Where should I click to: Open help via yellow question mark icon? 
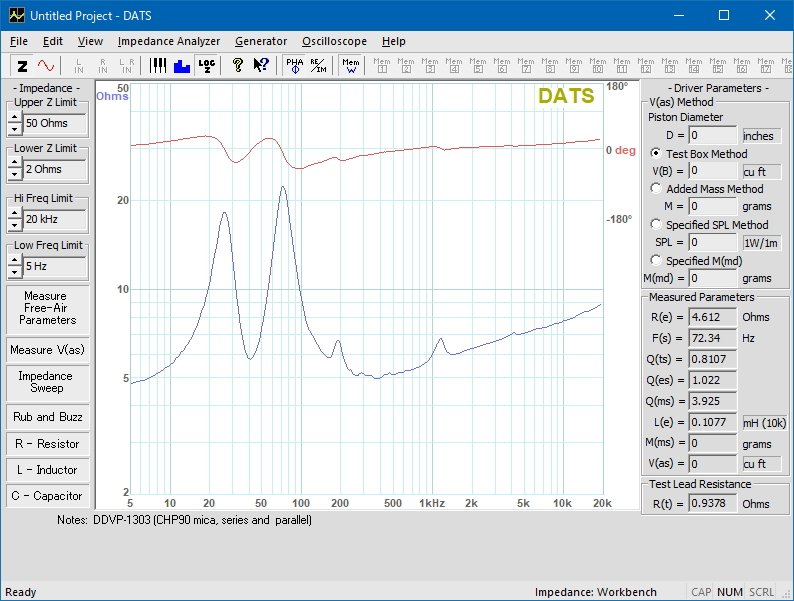[x=237, y=66]
